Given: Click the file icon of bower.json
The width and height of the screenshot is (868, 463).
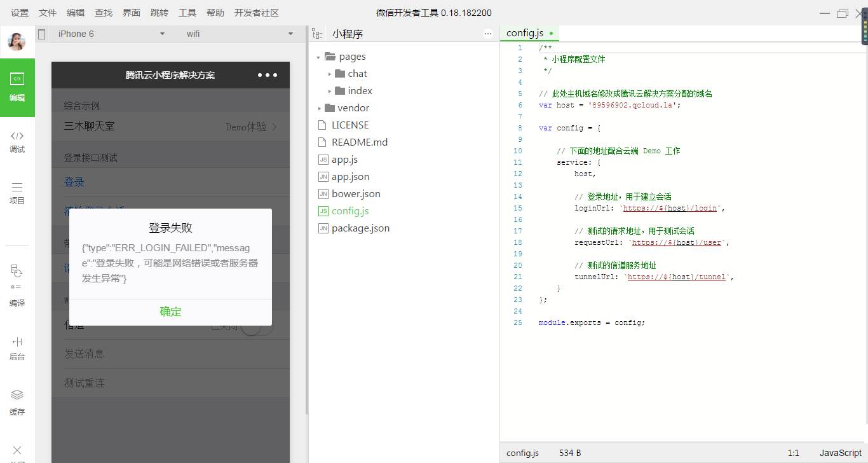Looking at the screenshot, I should click(323, 194).
